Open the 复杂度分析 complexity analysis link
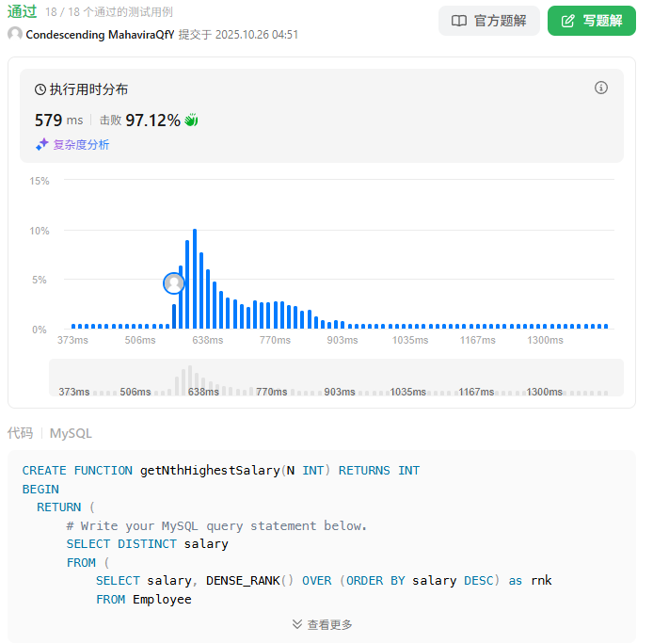 pos(81,145)
